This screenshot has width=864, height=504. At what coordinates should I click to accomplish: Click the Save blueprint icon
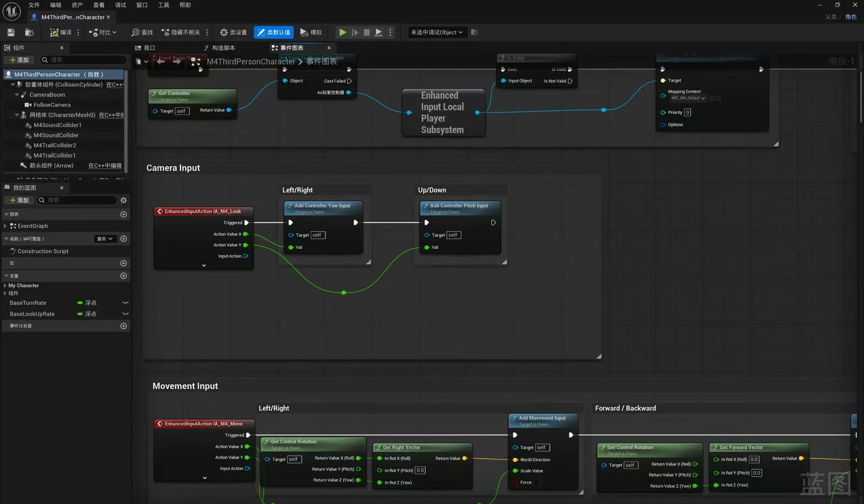click(11, 32)
